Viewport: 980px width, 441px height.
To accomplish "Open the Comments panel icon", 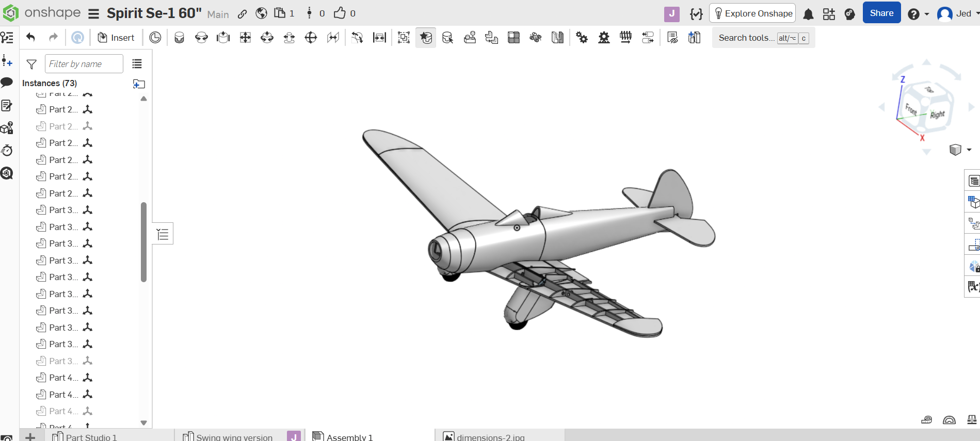I will (x=7, y=83).
